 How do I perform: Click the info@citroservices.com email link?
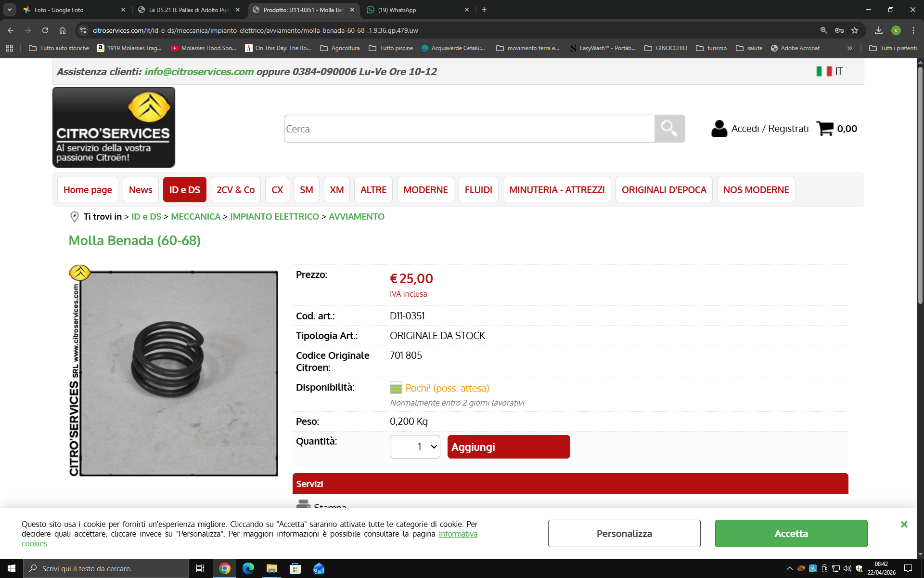tap(199, 72)
